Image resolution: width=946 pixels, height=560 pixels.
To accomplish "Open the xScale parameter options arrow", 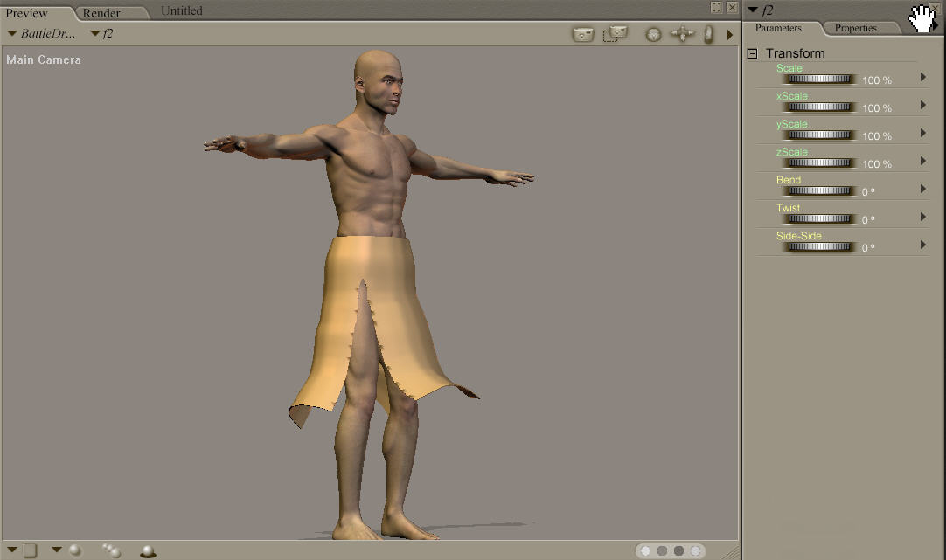I will click(x=923, y=105).
